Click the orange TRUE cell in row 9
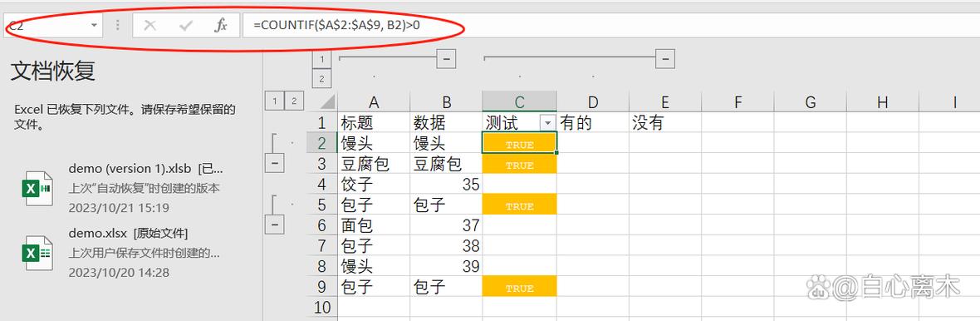The height and width of the screenshot is (321, 980). tap(519, 286)
